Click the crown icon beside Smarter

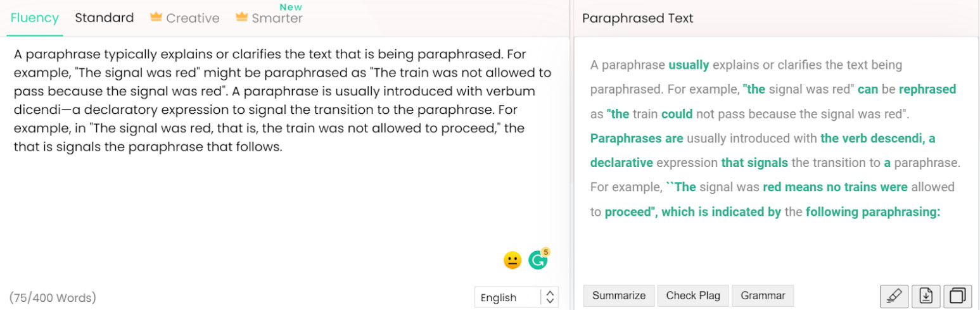(x=241, y=18)
